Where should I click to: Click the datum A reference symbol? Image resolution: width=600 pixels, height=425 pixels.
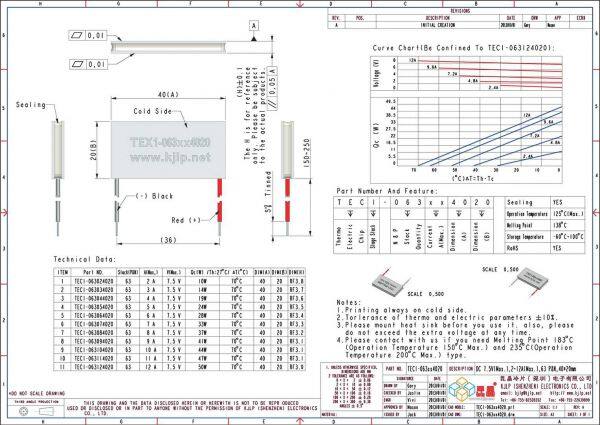click(x=254, y=24)
